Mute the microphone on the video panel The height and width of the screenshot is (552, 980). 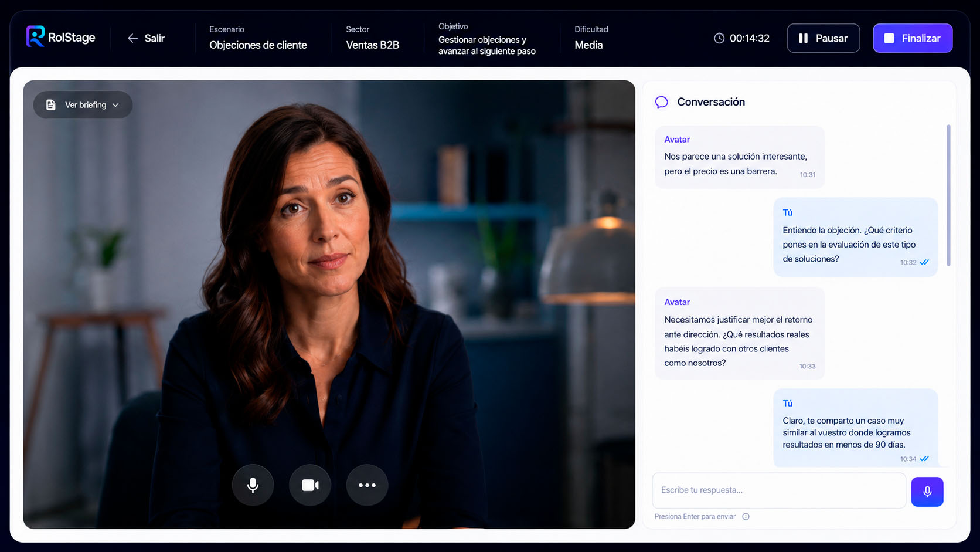pyautogui.click(x=253, y=485)
